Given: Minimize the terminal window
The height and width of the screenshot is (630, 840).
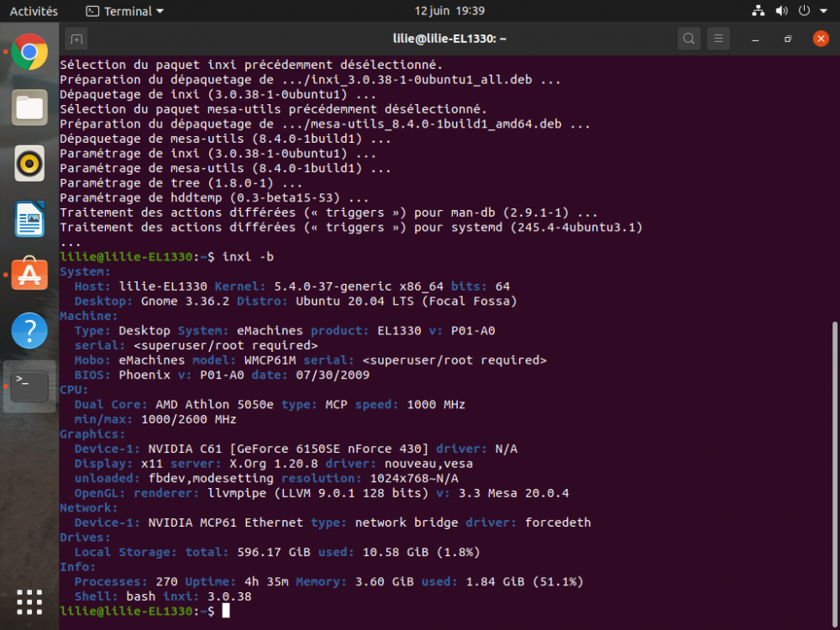Looking at the screenshot, I should click(x=756, y=39).
